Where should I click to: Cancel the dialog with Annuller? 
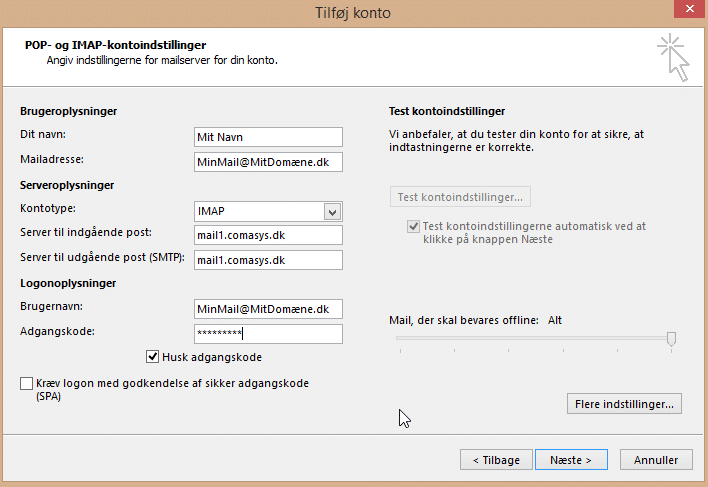pyautogui.click(x=656, y=459)
